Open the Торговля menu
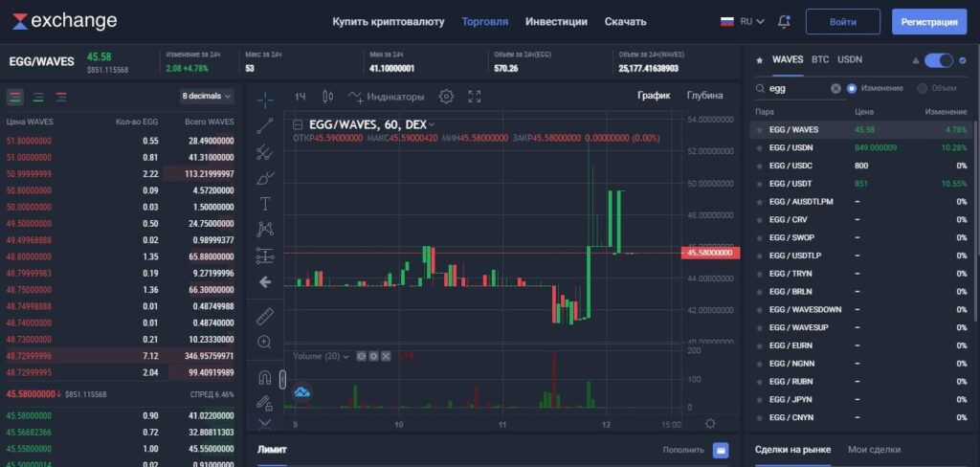Screen dimensions: 980x467 pos(485,21)
